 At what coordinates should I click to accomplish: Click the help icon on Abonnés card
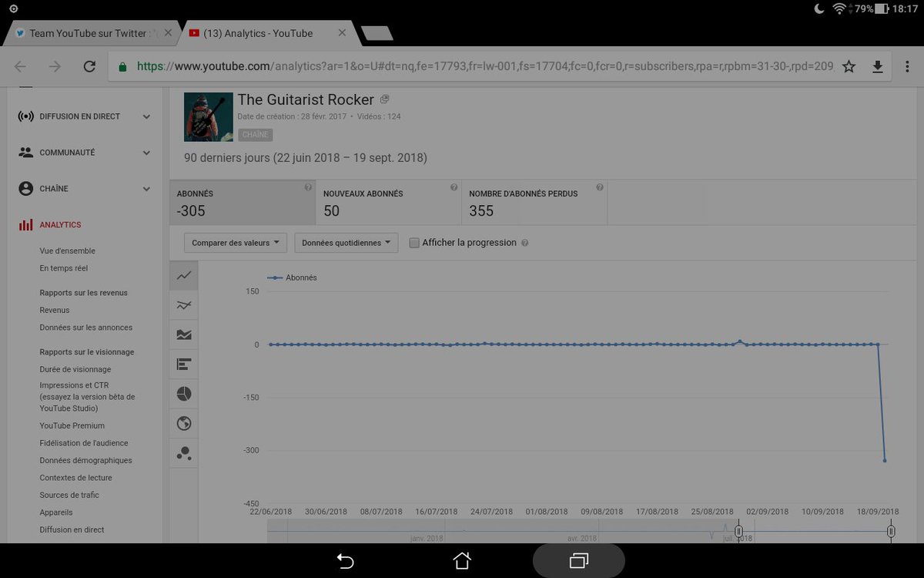(308, 187)
